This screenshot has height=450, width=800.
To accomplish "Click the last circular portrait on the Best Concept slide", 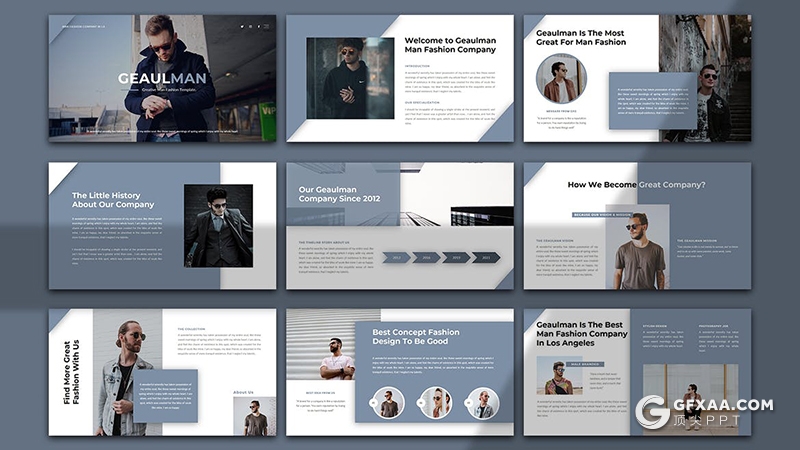I will [483, 404].
